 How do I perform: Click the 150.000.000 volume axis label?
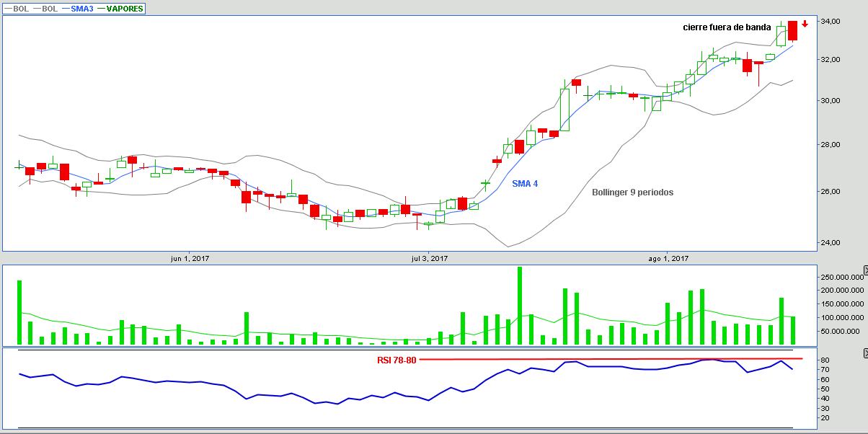click(x=841, y=304)
